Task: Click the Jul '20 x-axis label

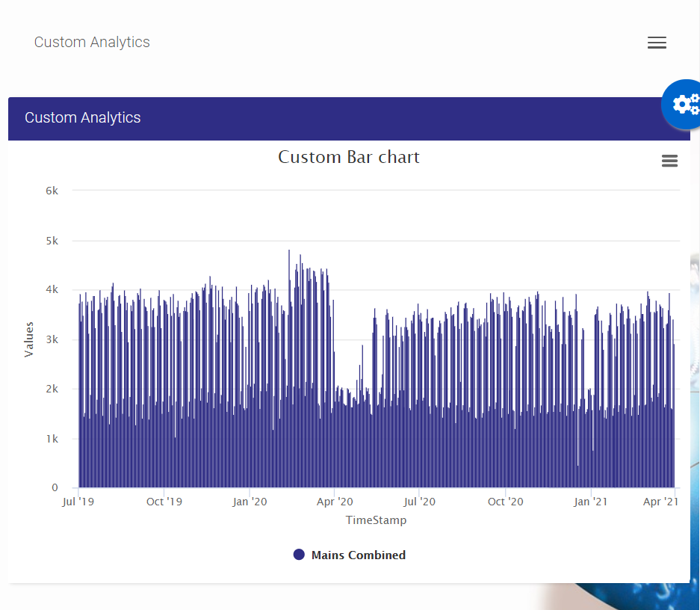Action: 420,502
